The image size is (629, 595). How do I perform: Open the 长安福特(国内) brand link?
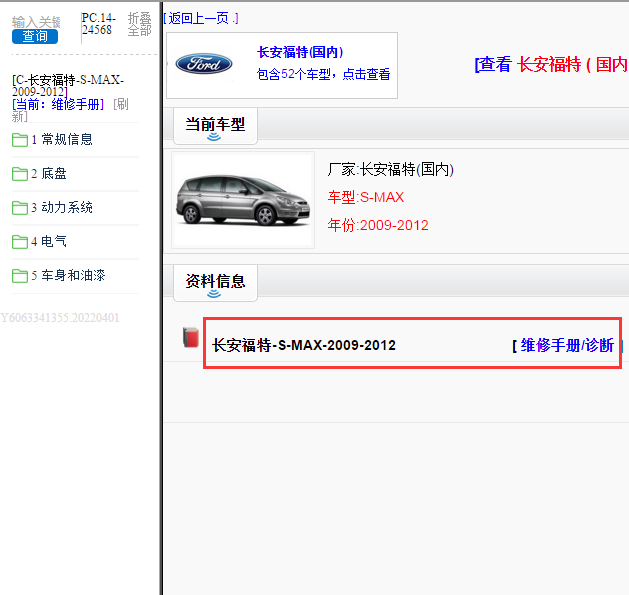pyautogui.click(x=300, y=52)
